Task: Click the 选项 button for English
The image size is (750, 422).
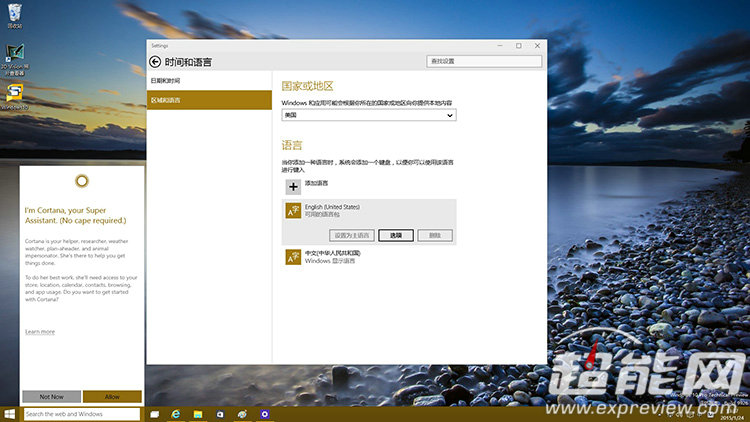Action: click(x=396, y=235)
